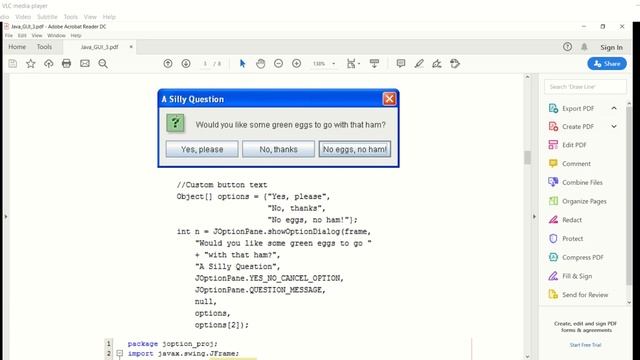Click the Yes, please button
The height and width of the screenshot is (360, 640).
click(202, 149)
